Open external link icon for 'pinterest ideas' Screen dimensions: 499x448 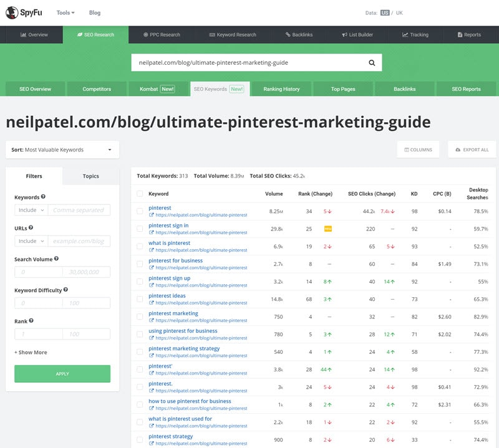pos(152,303)
